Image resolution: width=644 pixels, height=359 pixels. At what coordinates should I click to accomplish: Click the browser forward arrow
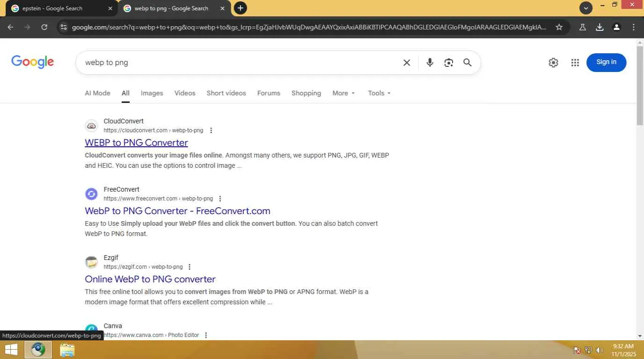pyautogui.click(x=27, y=27)
